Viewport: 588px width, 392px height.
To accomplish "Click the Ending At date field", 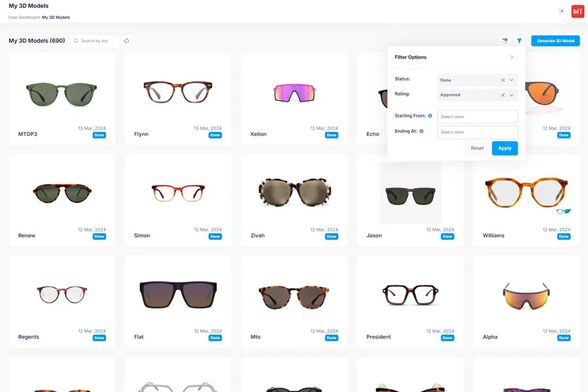I will (x=477, y=132).
